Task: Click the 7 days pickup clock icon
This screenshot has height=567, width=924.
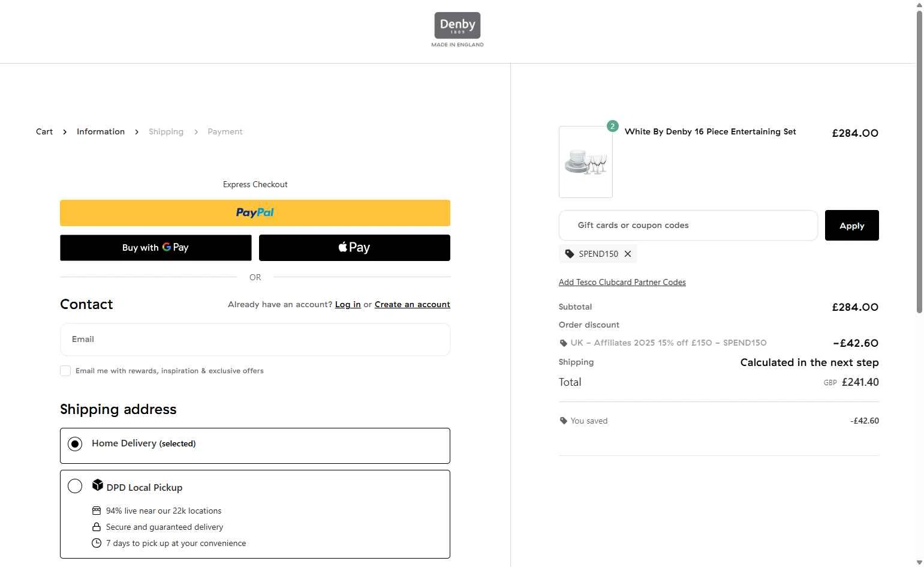Action: [x=97, y=543]
